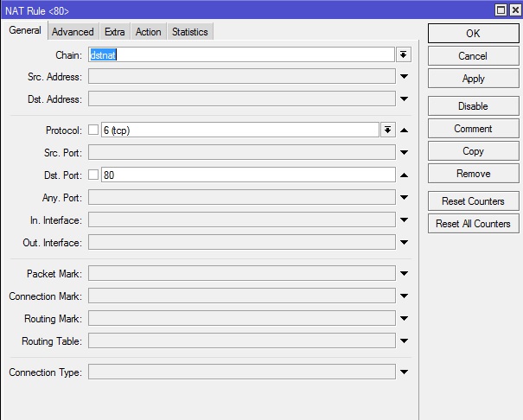Viewport: 523px width, 420px height.
Task: Click the empty Connection Type box
Action: pyautogui.click(x=242, y=372)
